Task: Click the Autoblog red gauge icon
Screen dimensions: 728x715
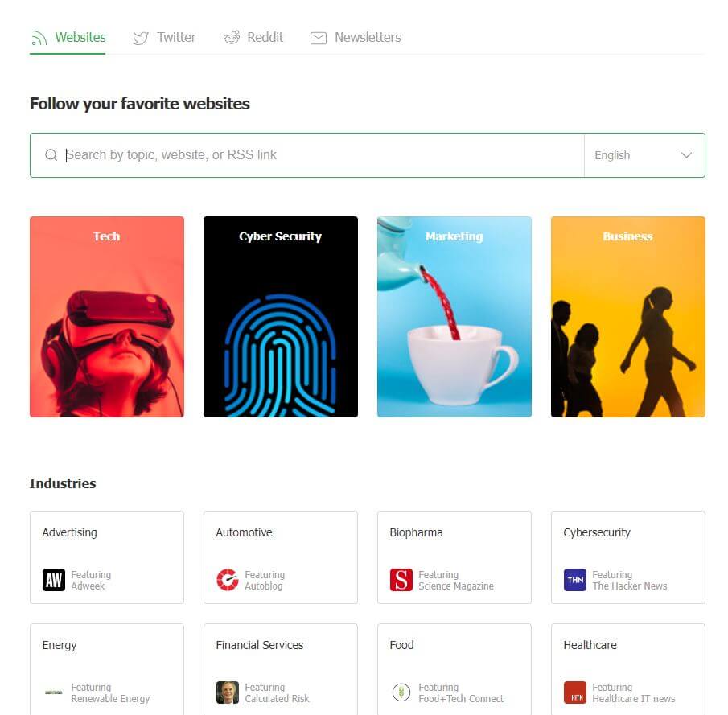Action: tap(228, 579)
